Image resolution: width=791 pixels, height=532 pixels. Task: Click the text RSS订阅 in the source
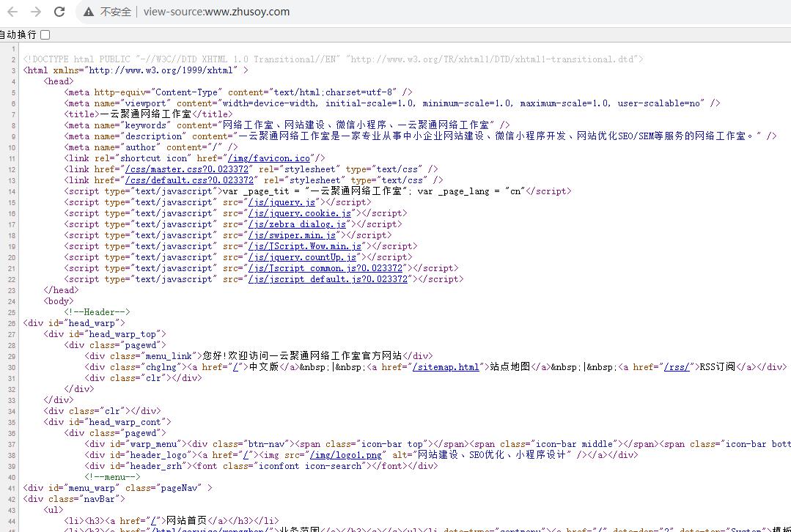click(718, 367)
